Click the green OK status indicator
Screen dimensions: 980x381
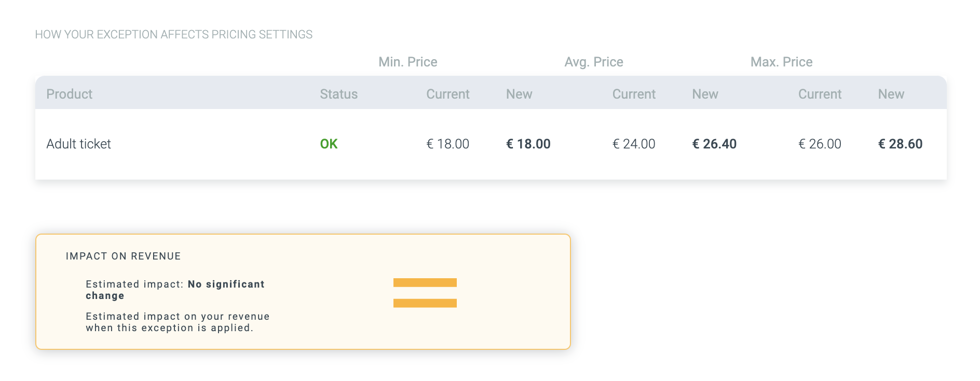click(329, 144)
